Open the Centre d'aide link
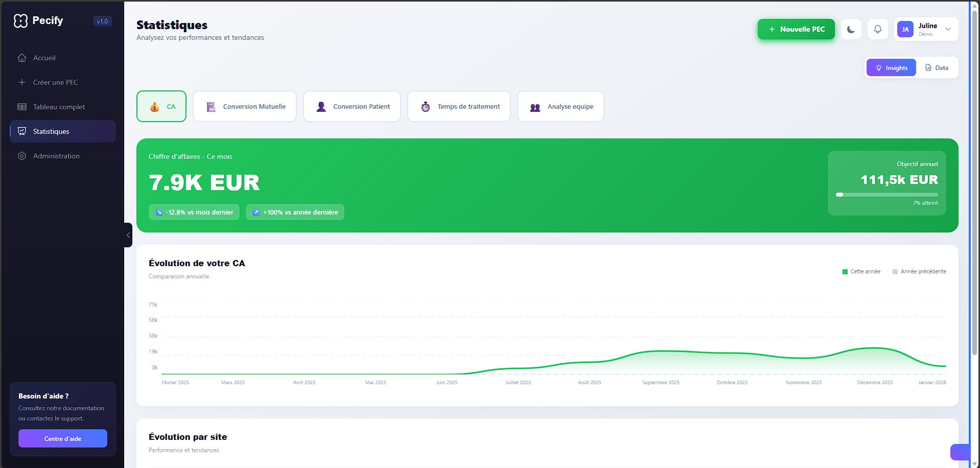Viewport: 980px width, 468px height. click(62, 438)
